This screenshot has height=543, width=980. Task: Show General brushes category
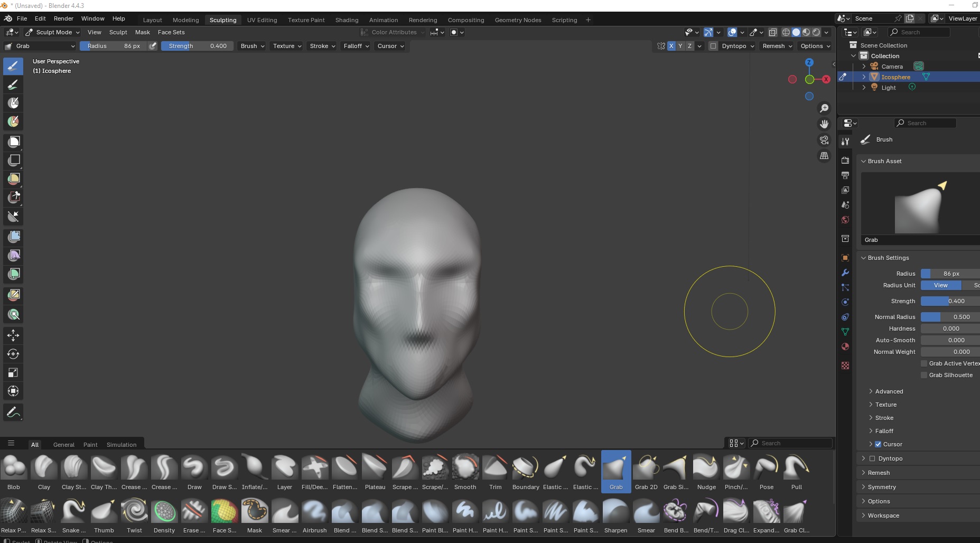point(64,445)
